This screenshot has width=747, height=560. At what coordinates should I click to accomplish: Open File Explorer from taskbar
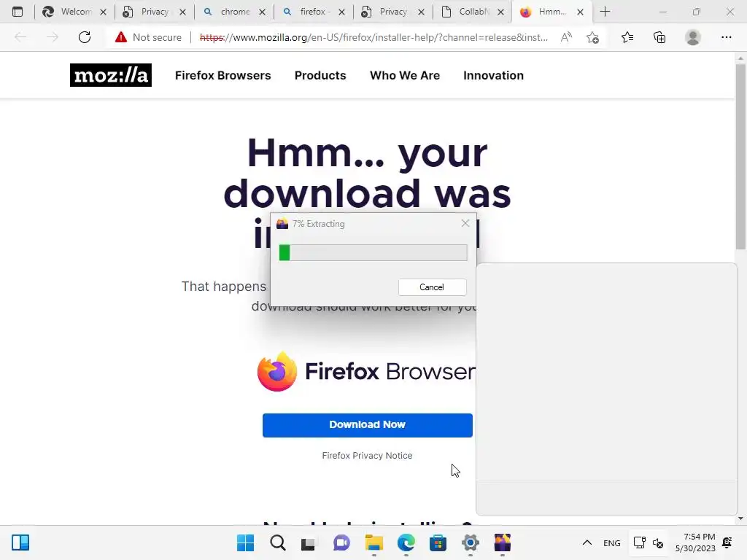(374, 542)
